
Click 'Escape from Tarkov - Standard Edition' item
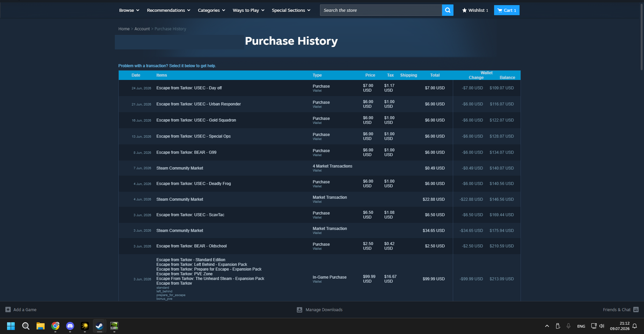(x=191, y=260)
